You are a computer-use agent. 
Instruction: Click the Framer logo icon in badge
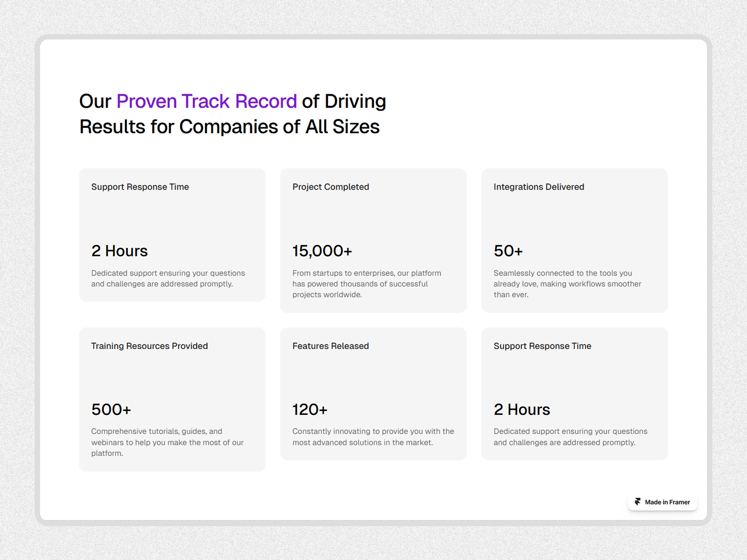(x=637, y=502)
